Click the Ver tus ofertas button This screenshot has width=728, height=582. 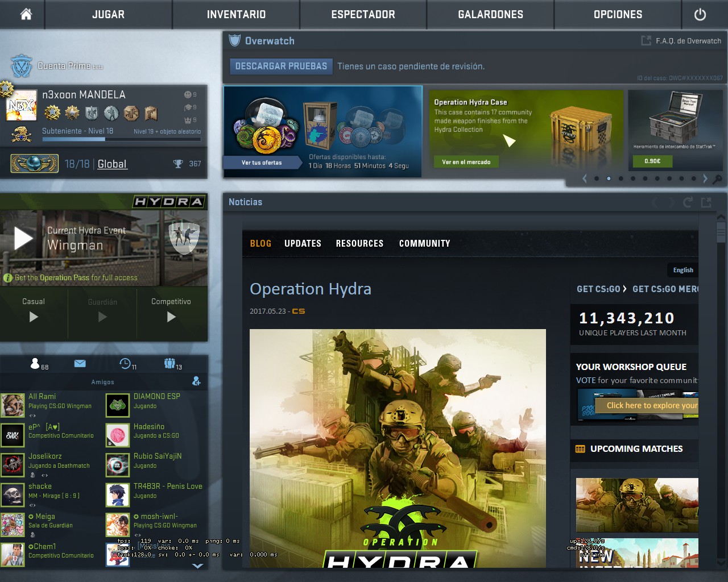coord(262,163)
